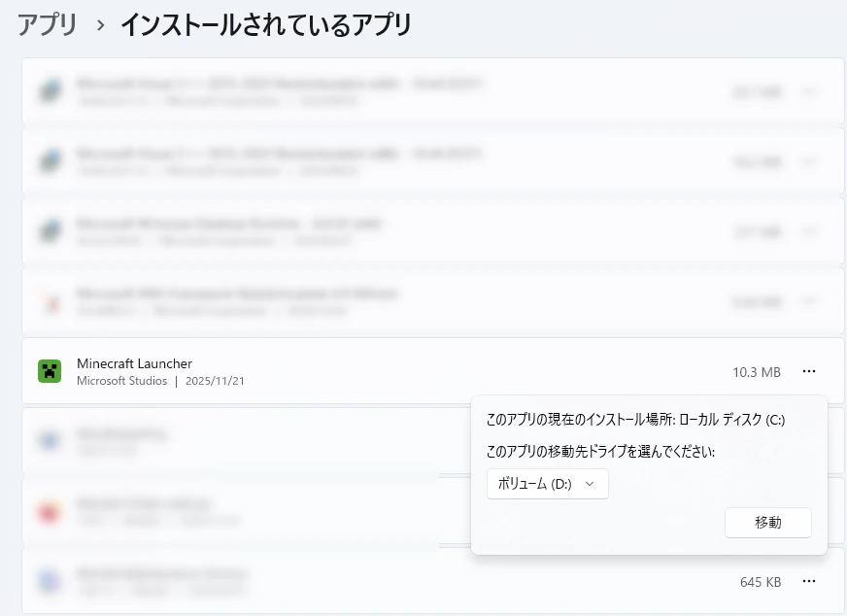Open the … menu on the 645 KB app
Viewport: 847px width, 616px height.
pos(809,580)
